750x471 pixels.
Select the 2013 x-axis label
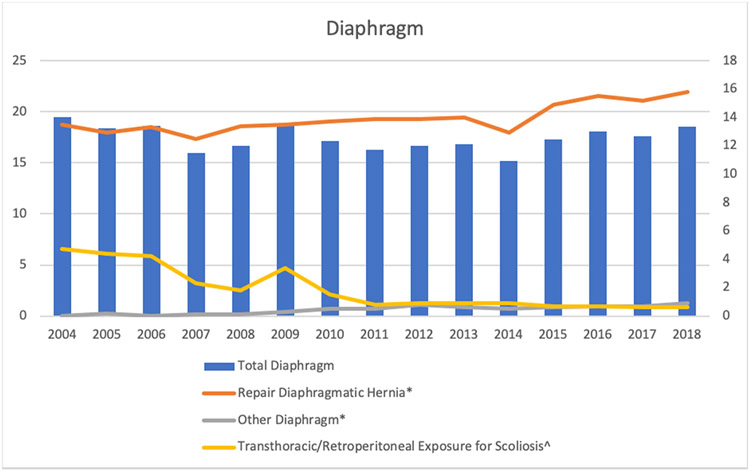point(463,334)
